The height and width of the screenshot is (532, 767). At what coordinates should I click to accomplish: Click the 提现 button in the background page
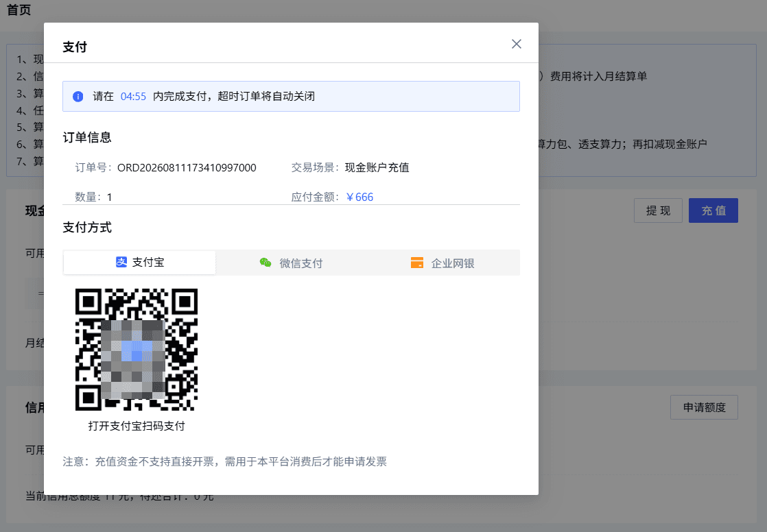(x=658, y=210)
